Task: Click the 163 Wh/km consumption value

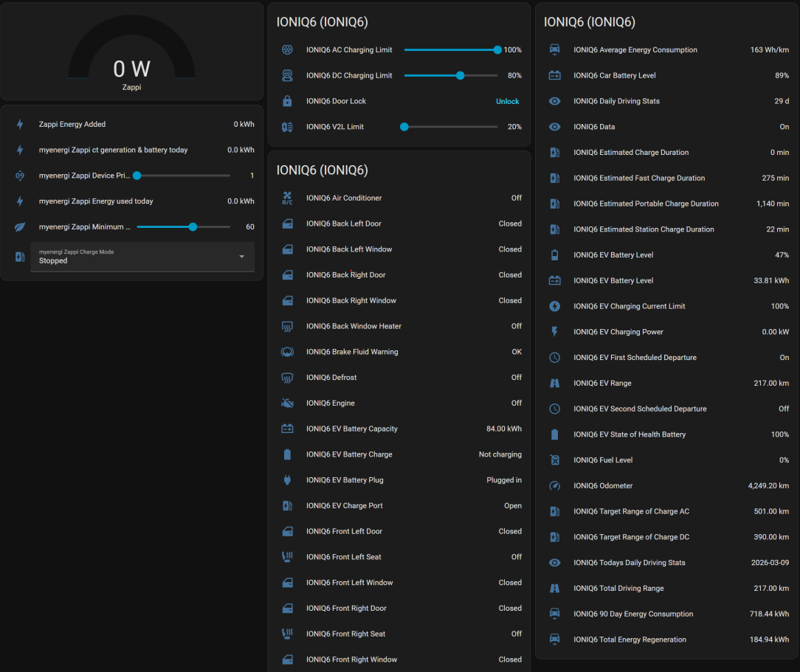Action: point(770,49)
